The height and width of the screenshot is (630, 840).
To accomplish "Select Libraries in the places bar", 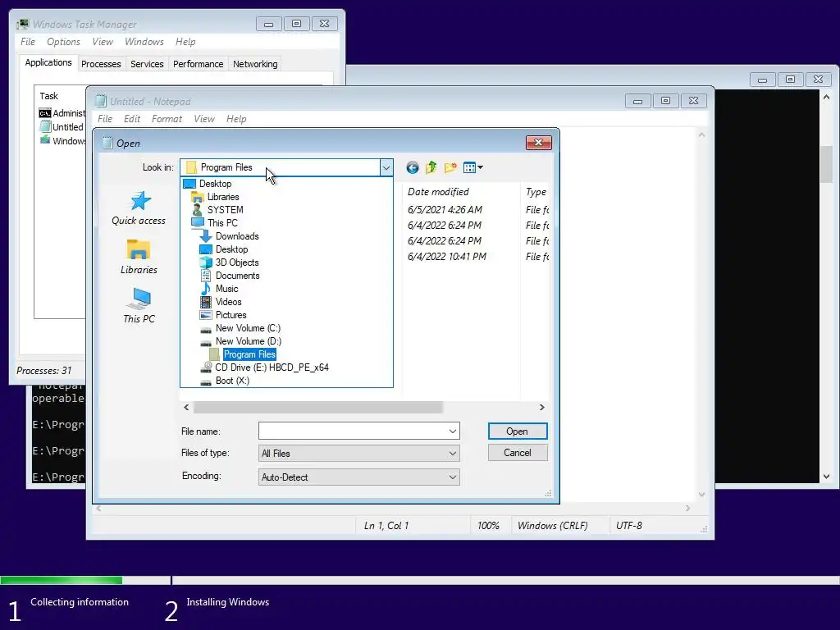I will (x=139, y=257).
